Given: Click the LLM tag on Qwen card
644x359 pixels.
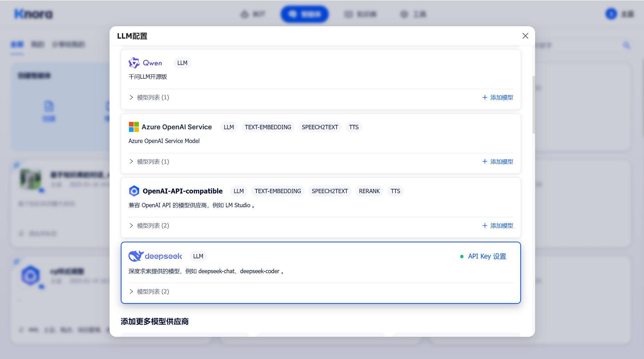Looking at the screenshot, I should (x=182, y=63).
